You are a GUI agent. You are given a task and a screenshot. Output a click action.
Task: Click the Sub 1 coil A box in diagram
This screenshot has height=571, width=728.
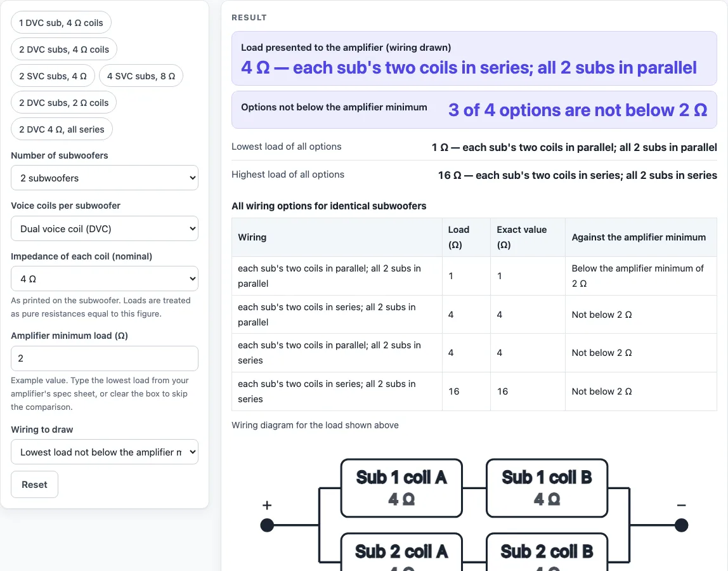[401, 488]
